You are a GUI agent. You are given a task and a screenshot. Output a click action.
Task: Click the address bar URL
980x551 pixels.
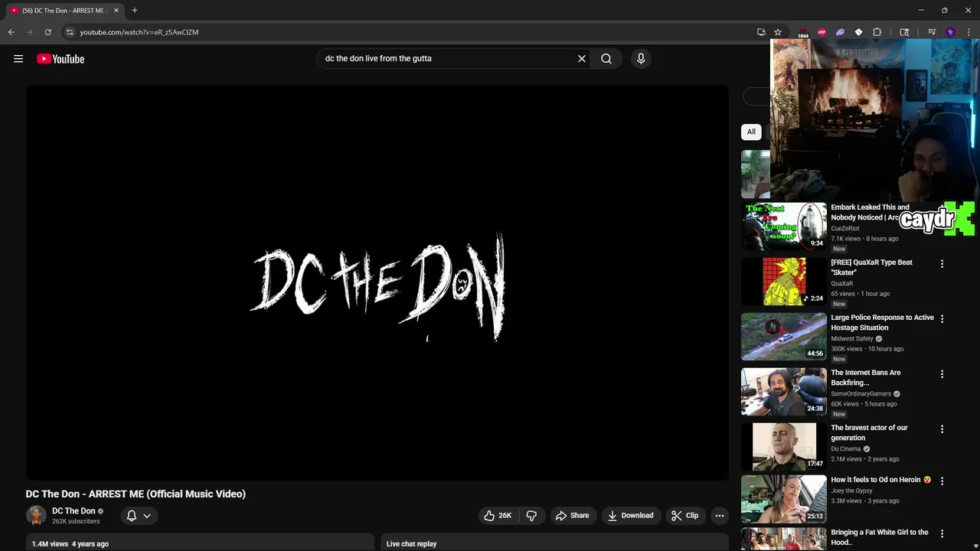(x=139, y=32)
